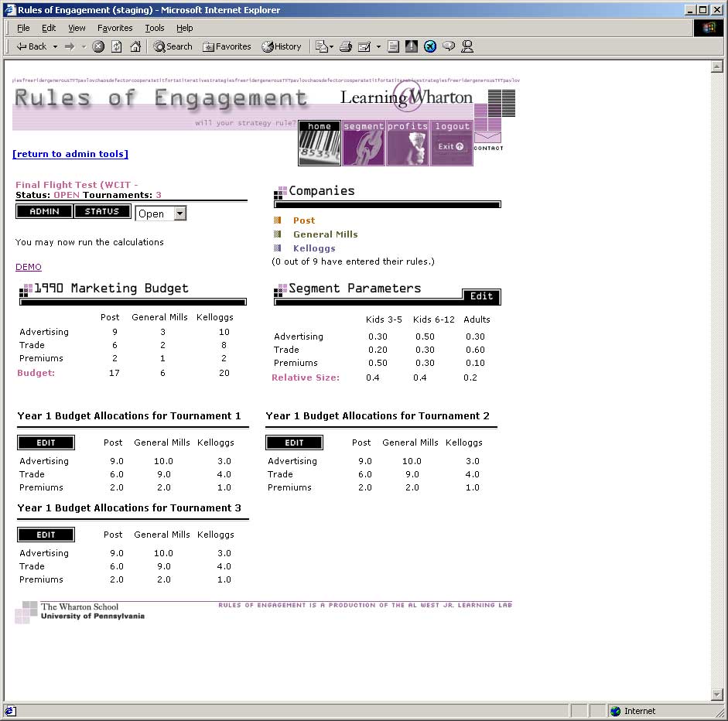
Task: Click the vertical scrollbar up arrow
Action: (717, 67)
